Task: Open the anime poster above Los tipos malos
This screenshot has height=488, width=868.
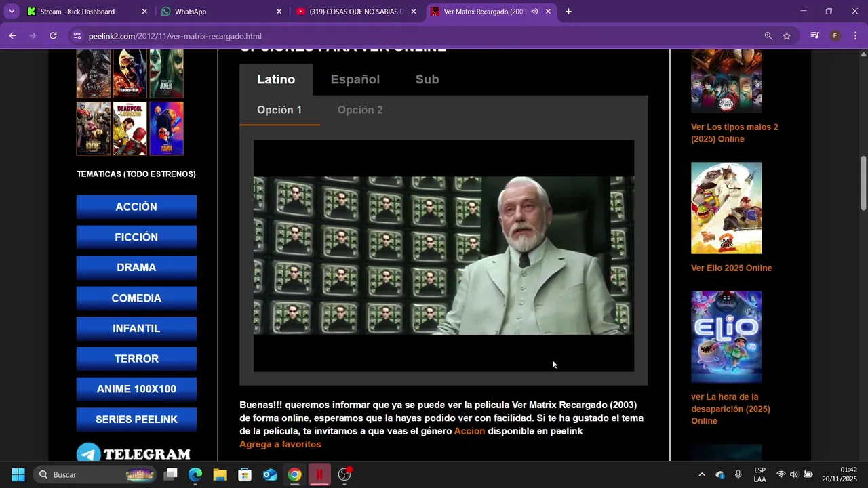Action: point(726,81)
